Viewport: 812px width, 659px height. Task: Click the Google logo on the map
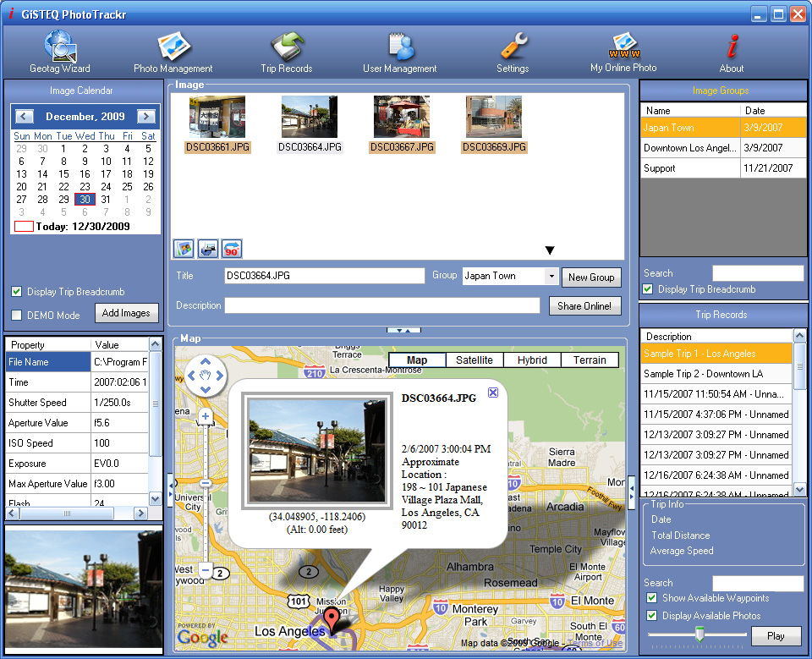[x=202, y=637]
